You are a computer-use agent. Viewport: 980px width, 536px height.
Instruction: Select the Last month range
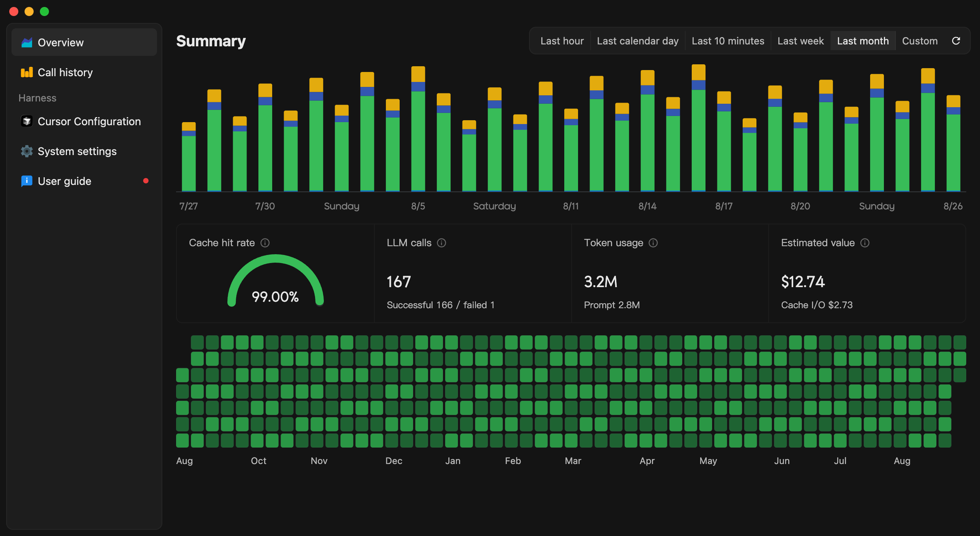(x=863, y=41)
